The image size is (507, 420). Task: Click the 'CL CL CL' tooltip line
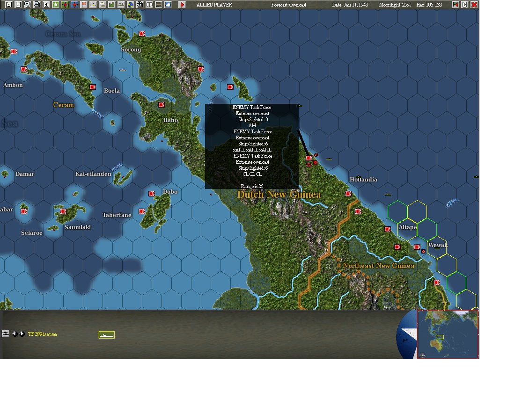(252, 174)
